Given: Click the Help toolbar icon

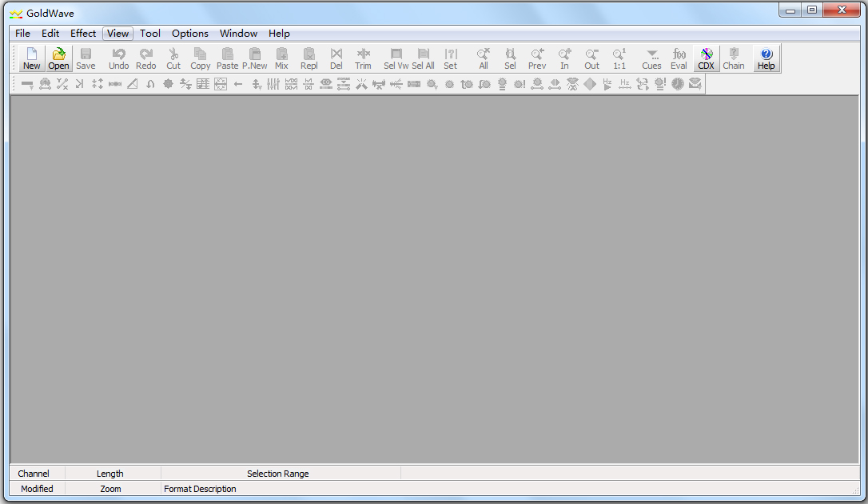Looking at the screenshot, I should click(x=766, y=58).
